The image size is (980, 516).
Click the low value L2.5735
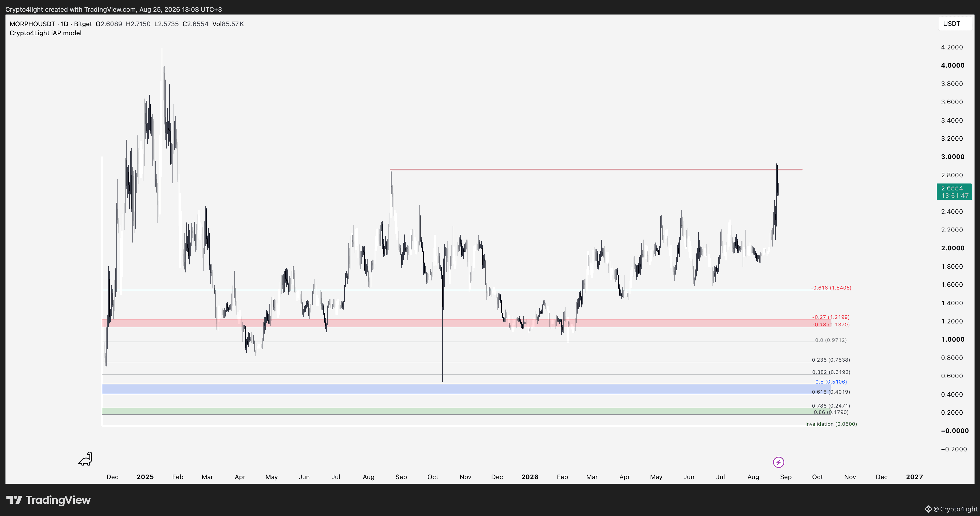pyautogui.click(x=166, y=24)
